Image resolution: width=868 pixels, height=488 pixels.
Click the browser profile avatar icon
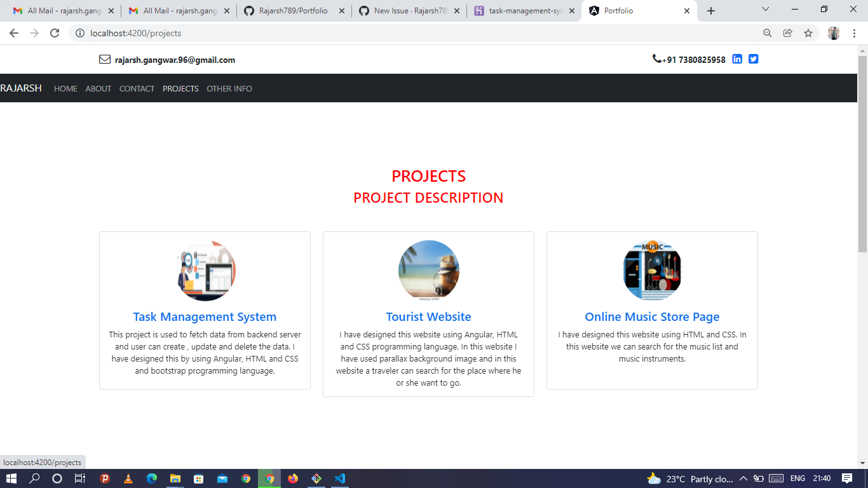(x=833, y=33)
